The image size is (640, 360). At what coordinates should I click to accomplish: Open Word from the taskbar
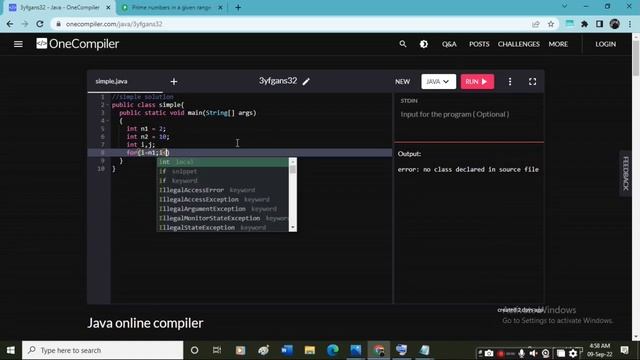point(287,350)
